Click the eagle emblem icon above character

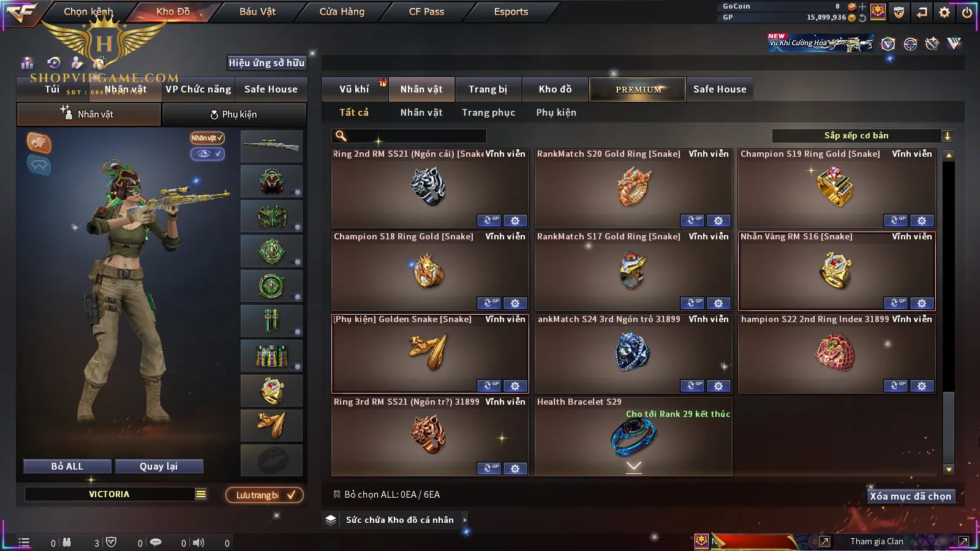(x=39, y=143)
